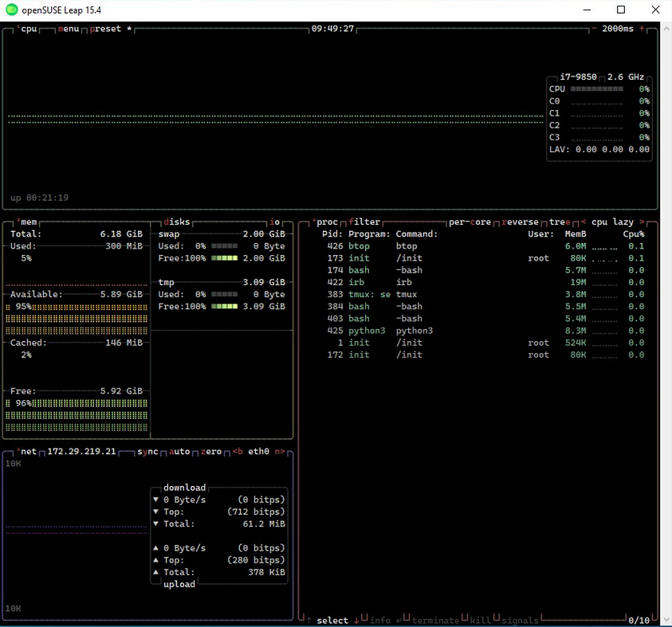Select next sort column with right arrow

pos(642,221)
